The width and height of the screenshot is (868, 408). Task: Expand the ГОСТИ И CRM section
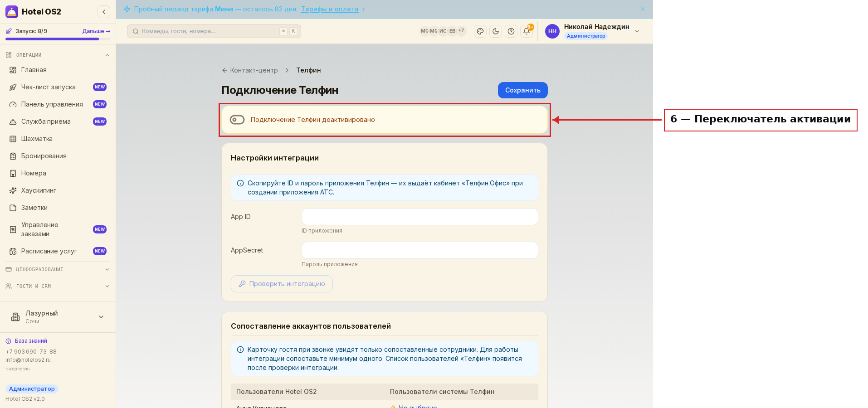[58, 286]
